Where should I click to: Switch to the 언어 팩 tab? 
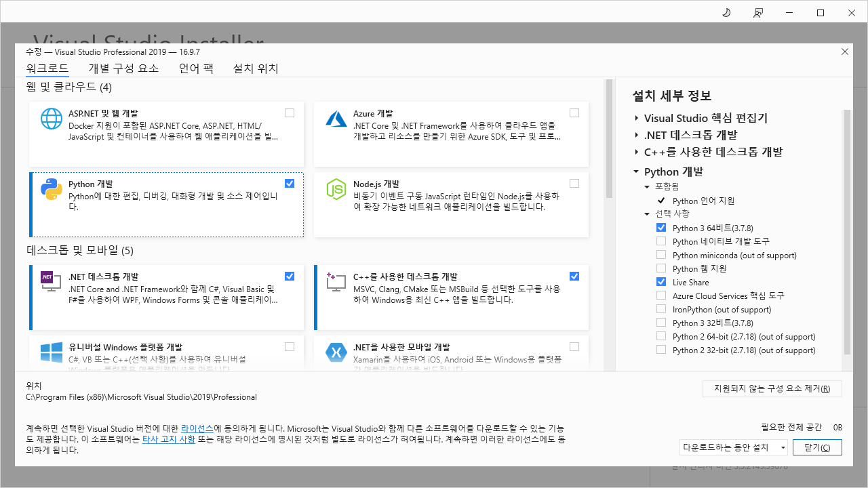tap(196, 68)
